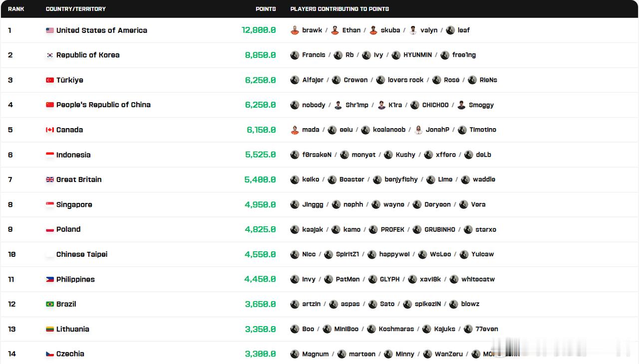Click the Lithuania flag icon
639x364 pixels.
(50, 329)
